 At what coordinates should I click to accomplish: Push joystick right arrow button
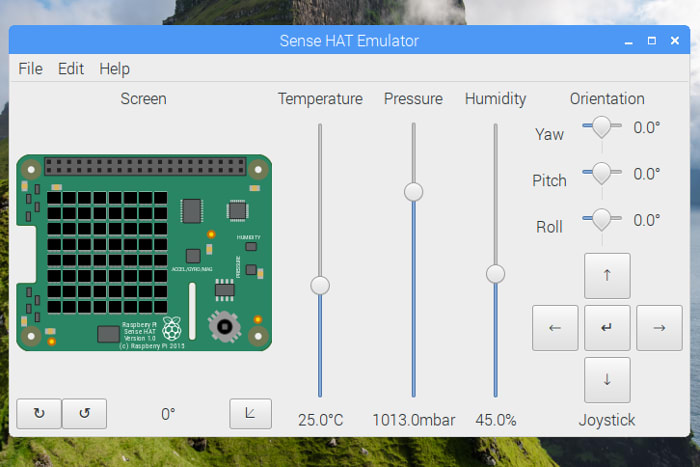(x=659, y=328)
